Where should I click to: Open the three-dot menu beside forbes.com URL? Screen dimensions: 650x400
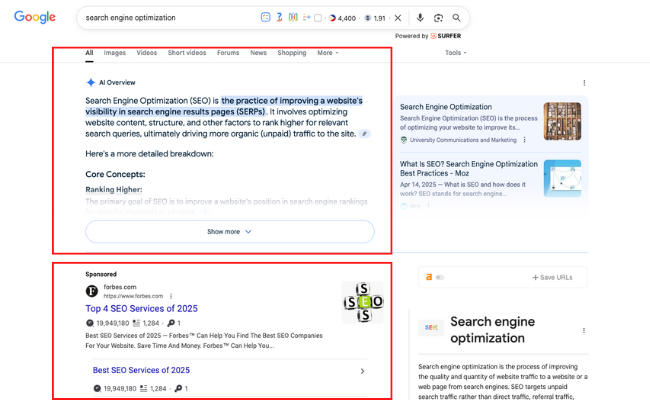coord(171,296)
